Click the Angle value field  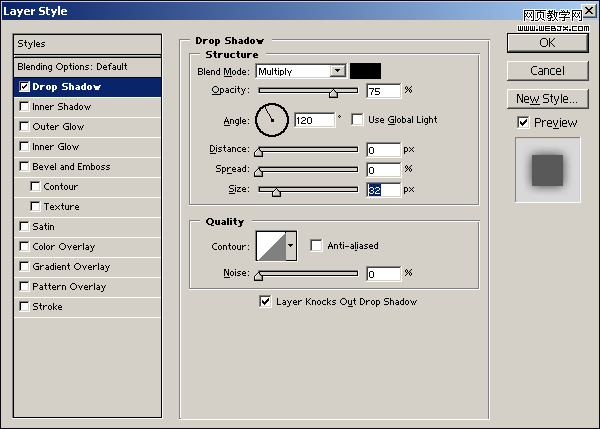click(315, 120)
